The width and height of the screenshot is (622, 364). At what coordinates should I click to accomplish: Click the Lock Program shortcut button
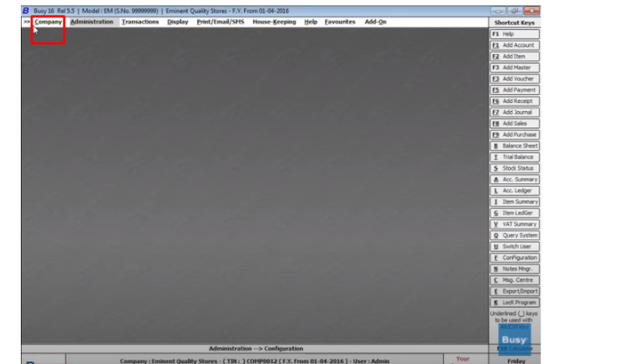(x=514, y=303)
